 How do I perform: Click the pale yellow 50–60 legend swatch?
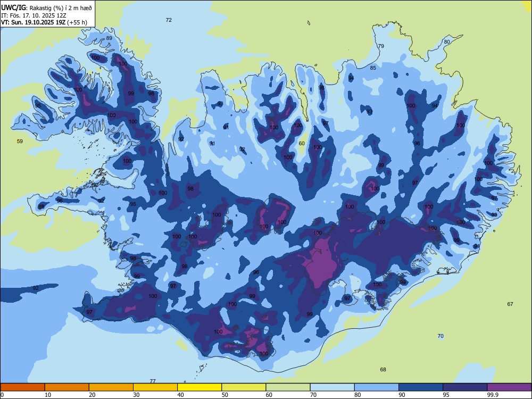244,387
